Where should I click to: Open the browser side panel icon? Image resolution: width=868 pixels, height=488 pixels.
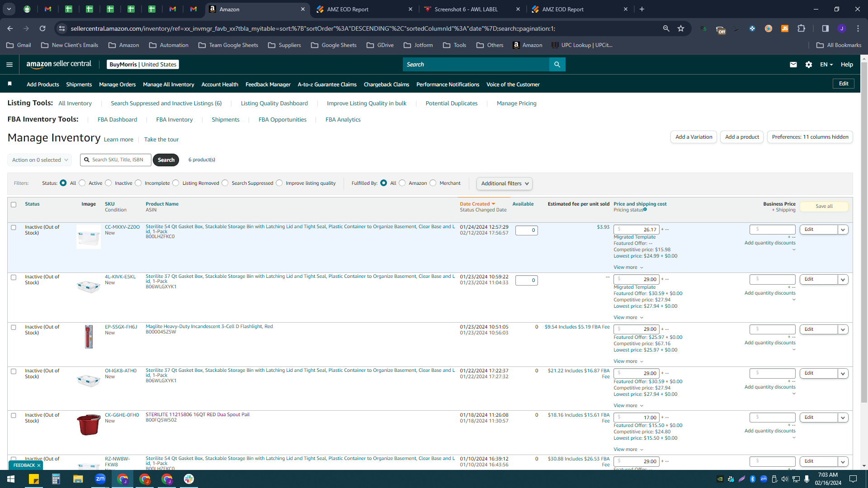tap(825, 28)
